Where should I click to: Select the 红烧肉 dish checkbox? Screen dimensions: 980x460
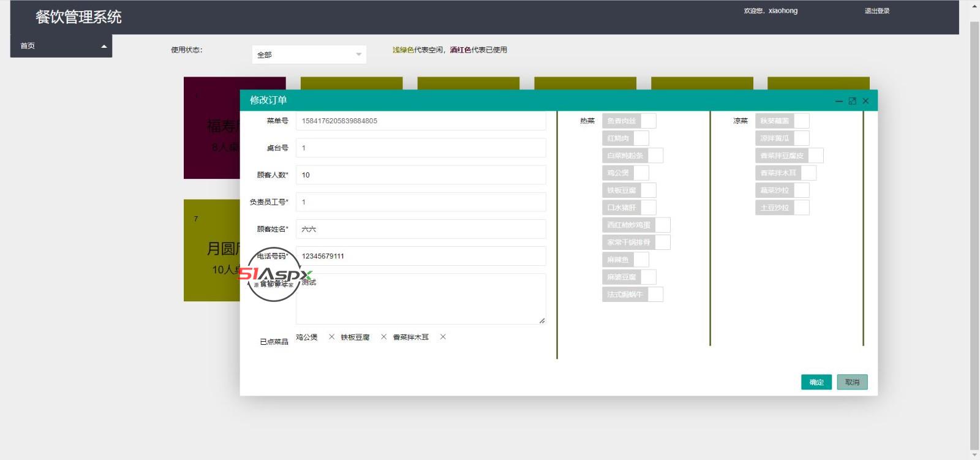pyautogui.click(x=625, y=138)
